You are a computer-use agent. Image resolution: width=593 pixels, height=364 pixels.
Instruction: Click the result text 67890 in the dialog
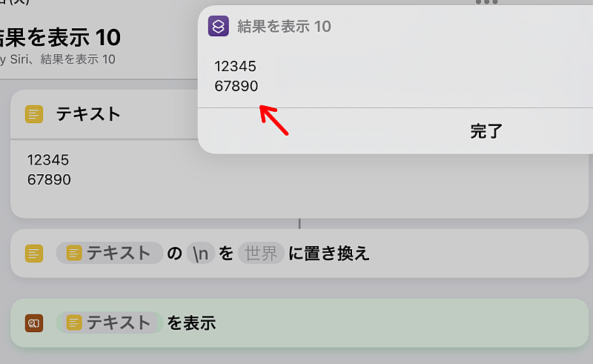point(236,86)
